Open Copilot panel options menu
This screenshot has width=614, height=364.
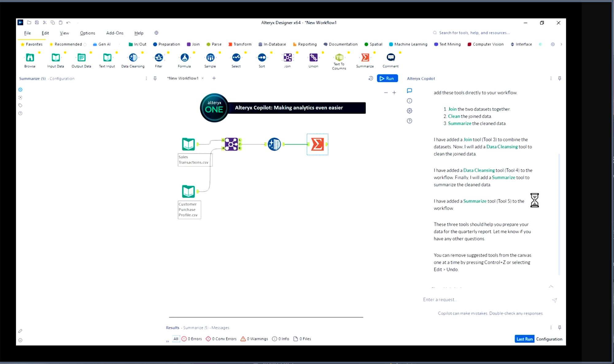click(551, 79)
